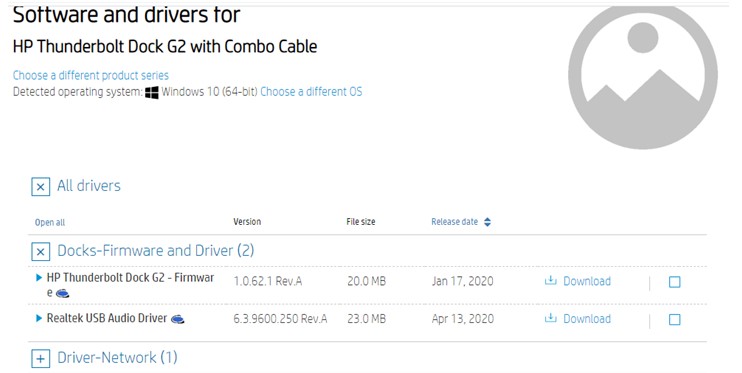Click the product image placeholder

[x=643, y=75]
